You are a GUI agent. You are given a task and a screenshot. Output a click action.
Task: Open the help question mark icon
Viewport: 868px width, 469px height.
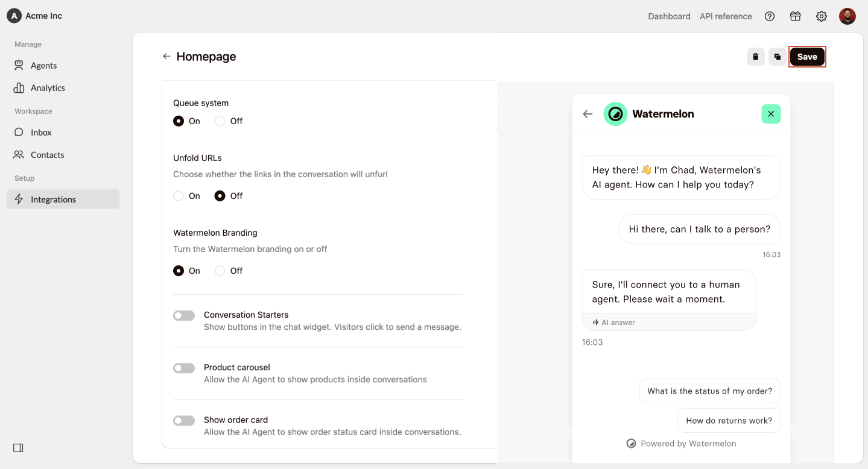click(x=770, y=16)
